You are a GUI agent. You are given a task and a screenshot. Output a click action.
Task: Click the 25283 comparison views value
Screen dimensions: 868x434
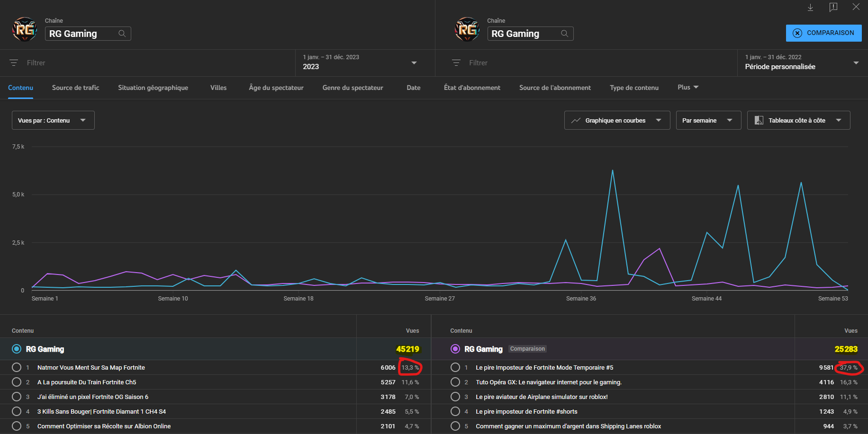(846, 349)
